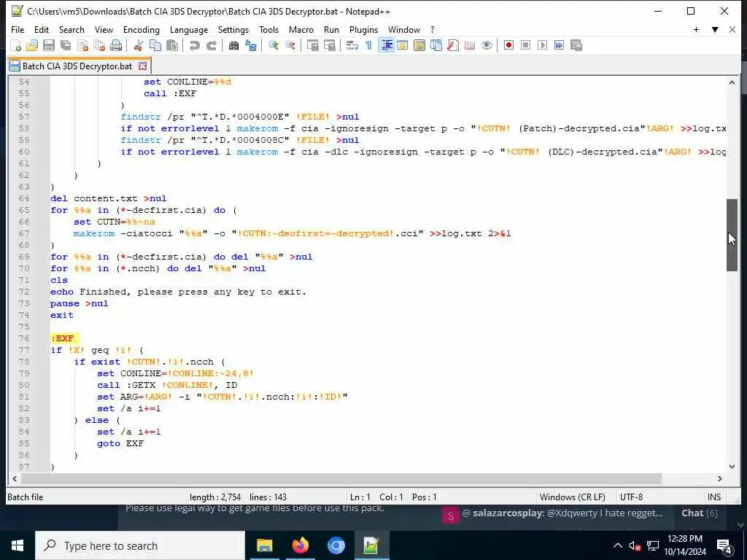Screen dimensions: 747x560
Task: Click the Zoom Out toolbar icon
Action: [290, 45]
